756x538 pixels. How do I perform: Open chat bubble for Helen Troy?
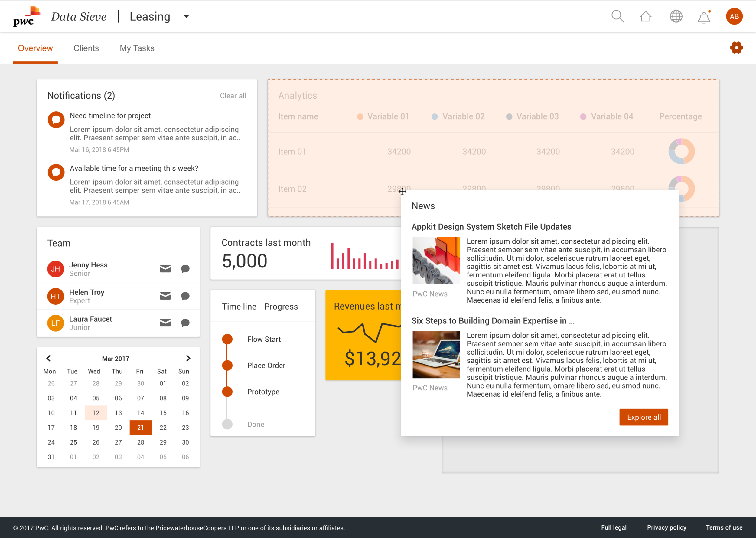185,296
